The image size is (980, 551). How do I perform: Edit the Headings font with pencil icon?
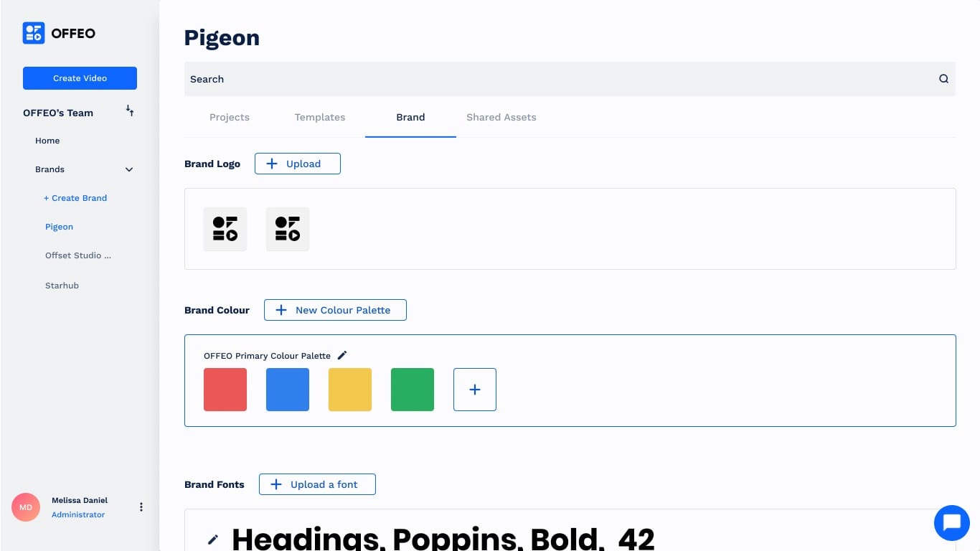213,539
